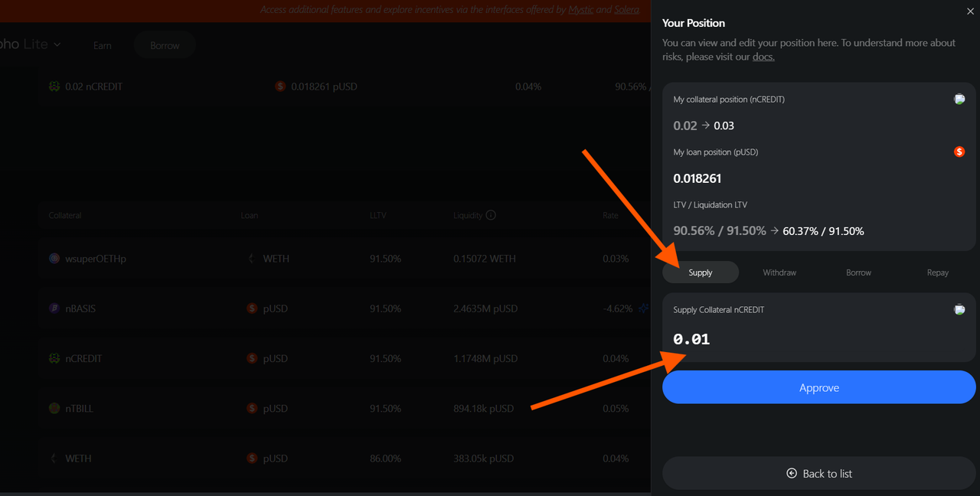Click the 383.05k pUSD liquidity value

[x=483, y=458]
